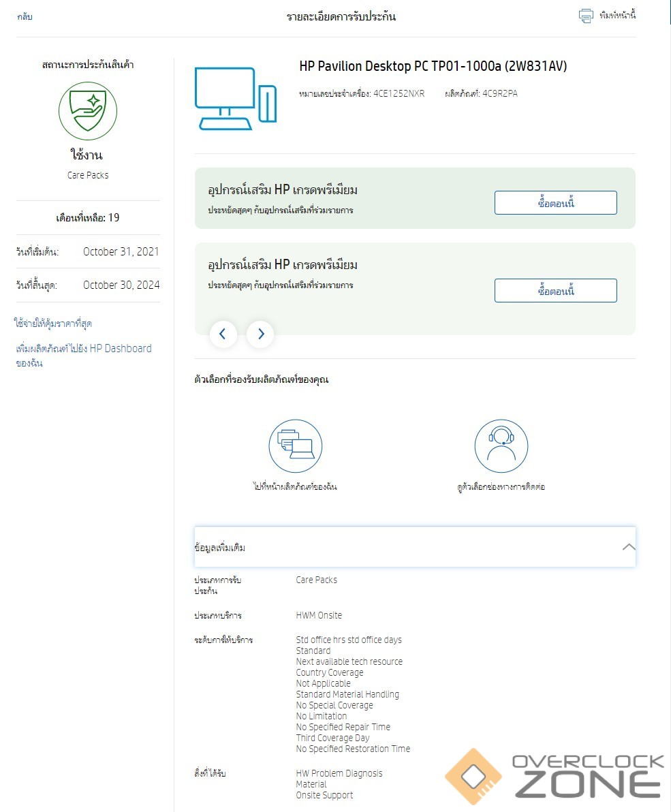Click ใช้งาน active status text
Image resolution: width=671 pixels, height=812 pixels.
(87, 155)
